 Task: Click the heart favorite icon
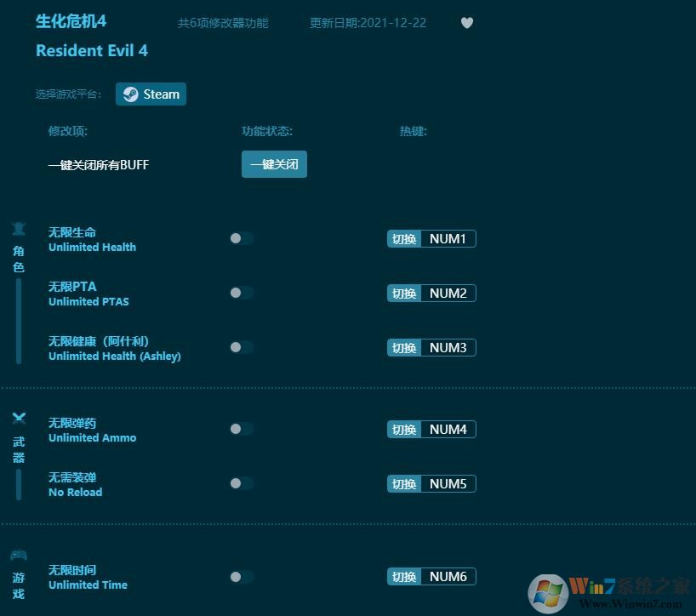[x=467, y=23]
